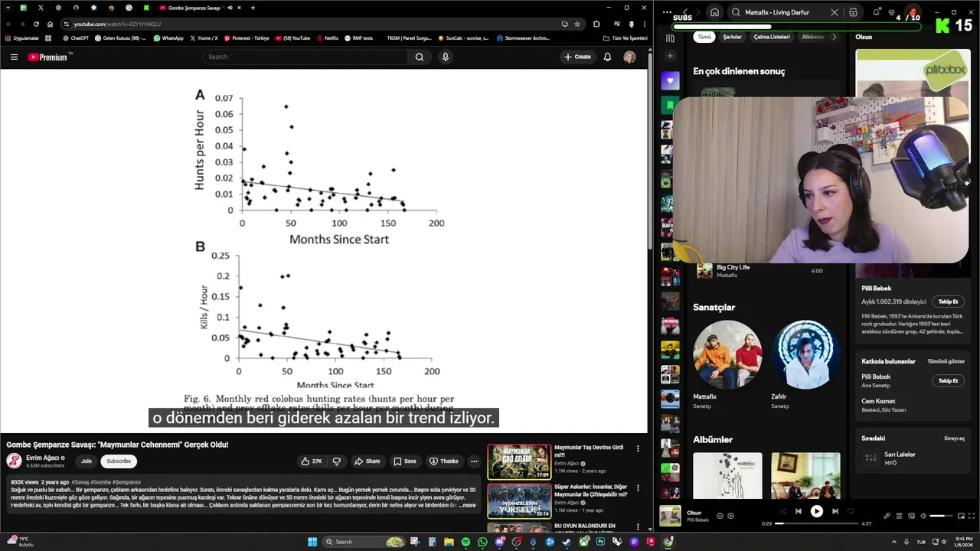
Task: Open Spotify connect to device icon
Action: (x=911, y=516)
